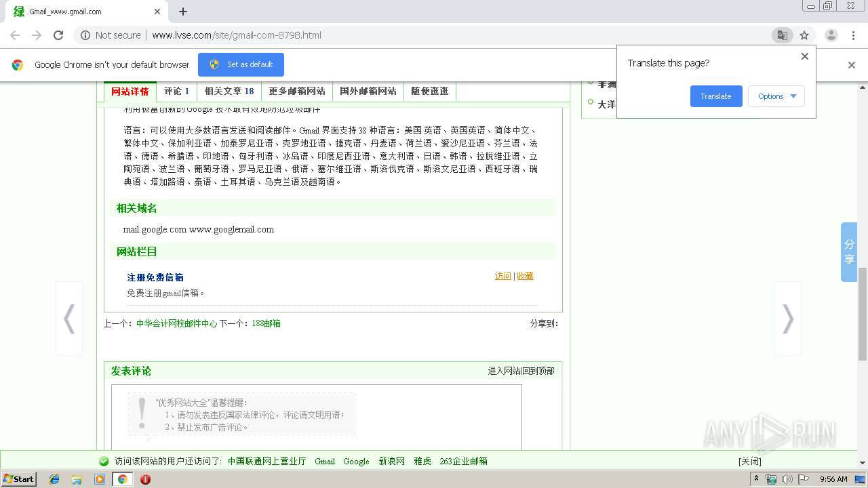Select the 随便逛逛 tab
This screenshot has height=488, width=868.
pyautogui.click(x=429, y=91)
